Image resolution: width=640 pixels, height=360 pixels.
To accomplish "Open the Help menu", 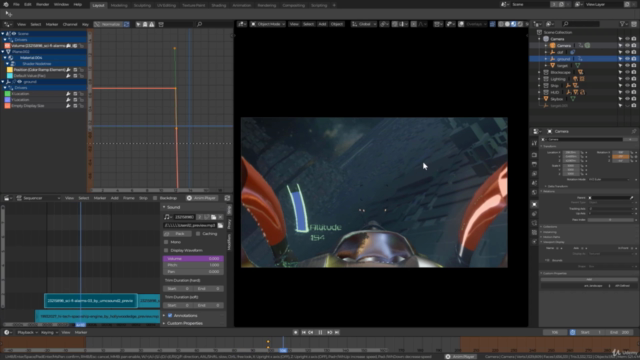I will tap(78, 4).
